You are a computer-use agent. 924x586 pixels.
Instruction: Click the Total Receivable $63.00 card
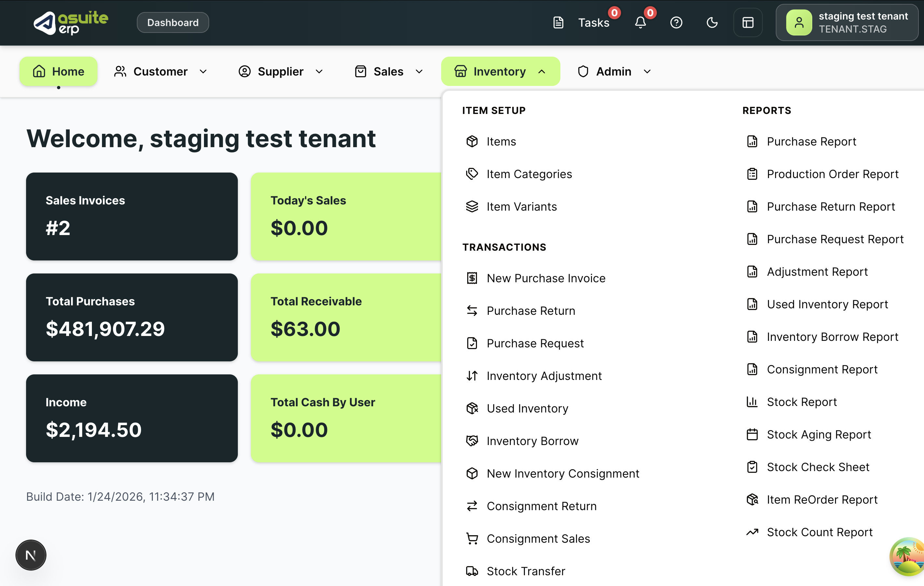coord(346,317)
